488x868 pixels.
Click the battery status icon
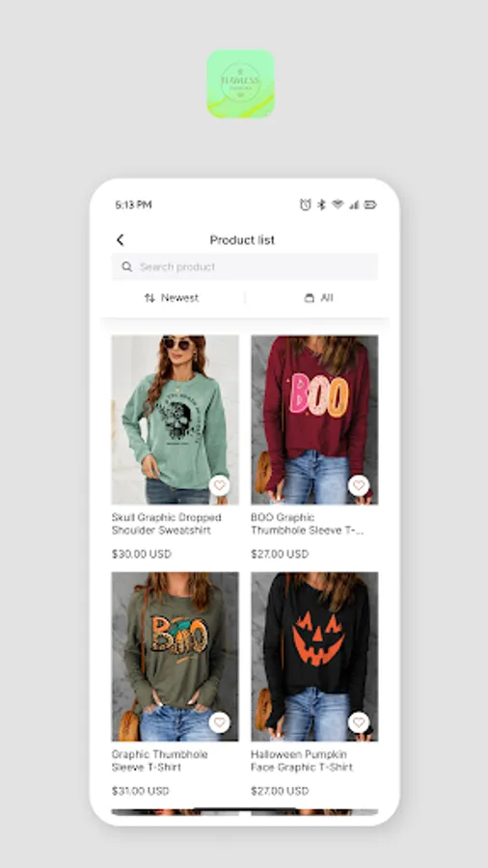(x=370, y=204)
